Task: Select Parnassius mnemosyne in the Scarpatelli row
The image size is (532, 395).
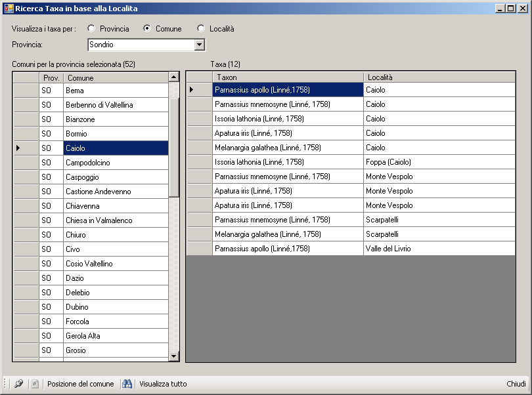Action: 288,220
